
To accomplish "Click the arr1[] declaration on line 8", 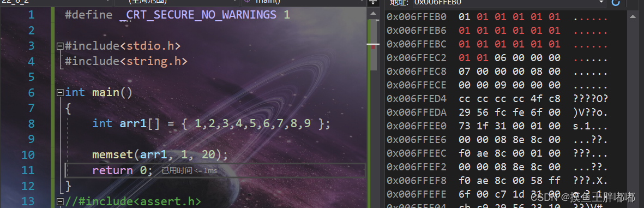I will pyautogui.click(x=140, y=123).
